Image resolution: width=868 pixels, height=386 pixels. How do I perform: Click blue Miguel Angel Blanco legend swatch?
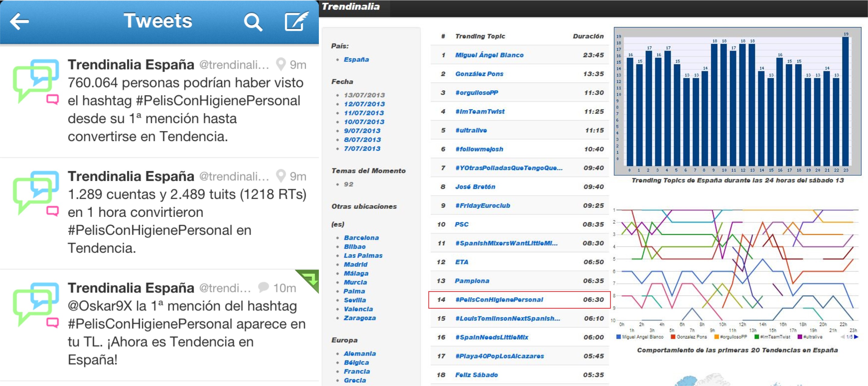click(x=619, y=337)
